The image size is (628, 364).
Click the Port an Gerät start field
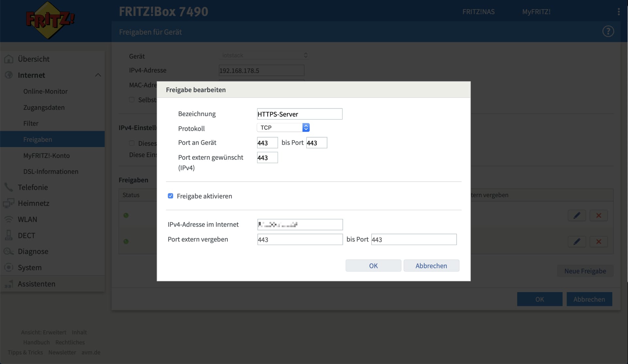click(267, 143)
